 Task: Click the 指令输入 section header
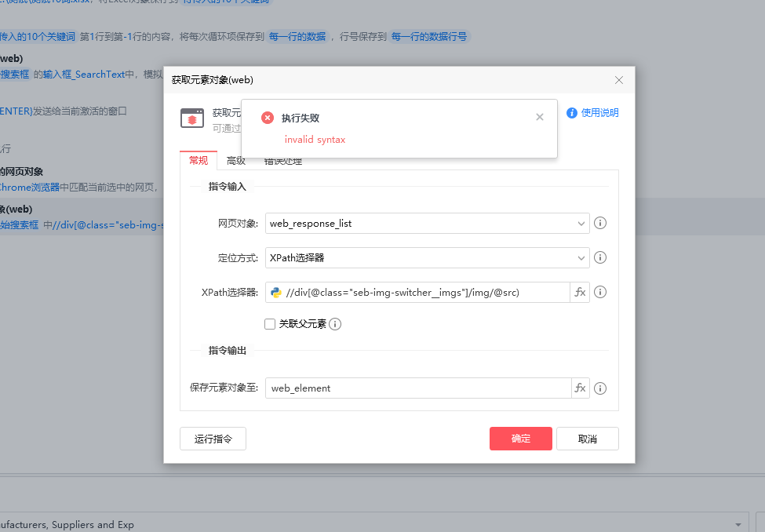228,187
